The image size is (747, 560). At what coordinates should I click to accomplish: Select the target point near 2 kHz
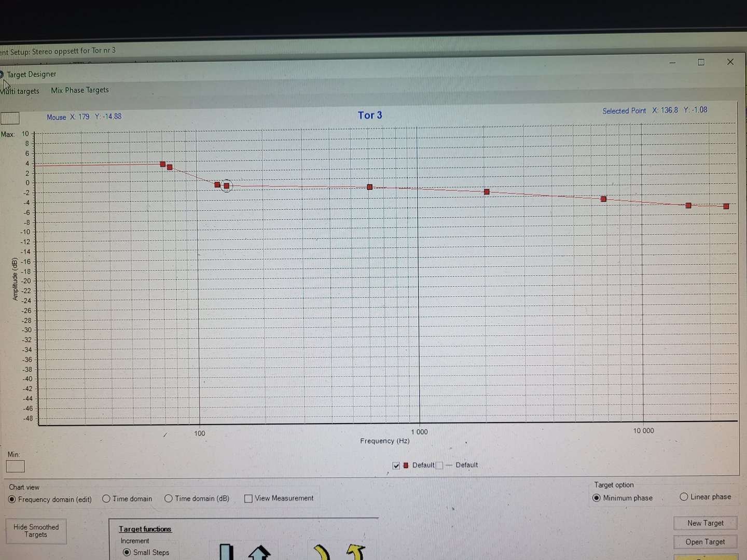pos(487,192)
